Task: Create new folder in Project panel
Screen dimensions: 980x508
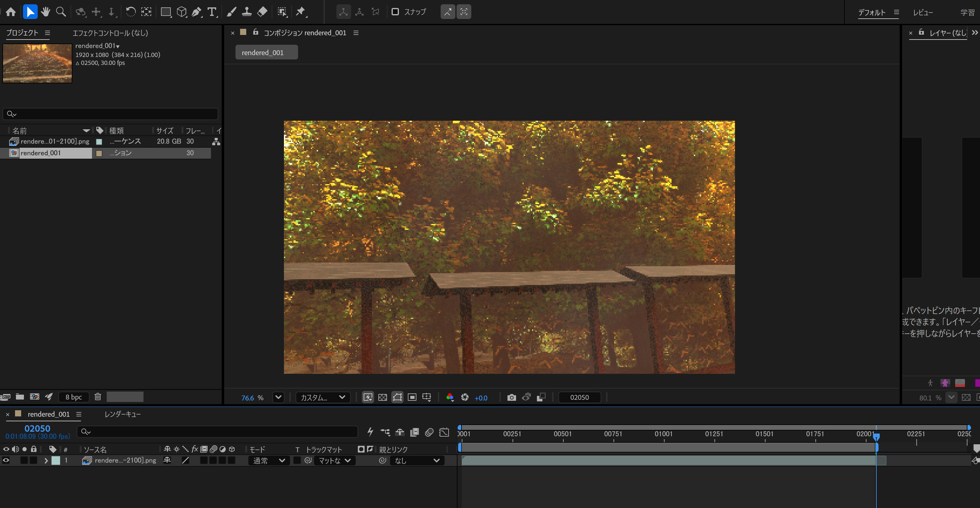Action: 20,396
